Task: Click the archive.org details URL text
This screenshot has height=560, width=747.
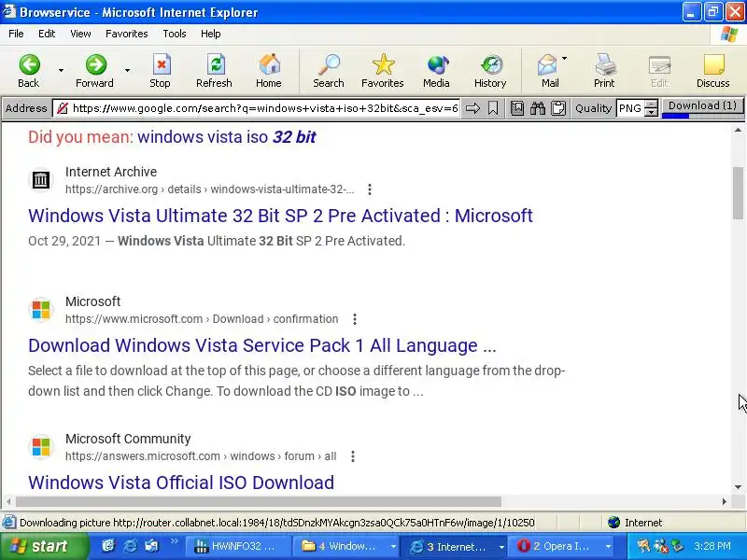Action: click(x=209, y=189)
